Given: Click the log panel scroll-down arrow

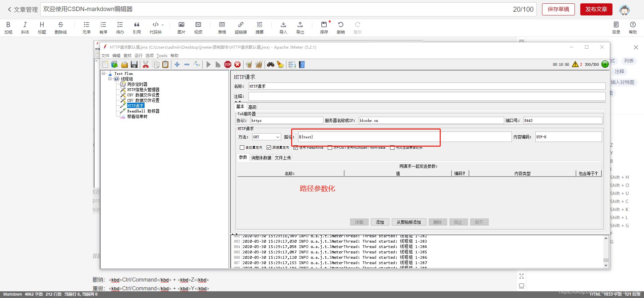Looking at the screenshot, I should click(x=606, y=265).
